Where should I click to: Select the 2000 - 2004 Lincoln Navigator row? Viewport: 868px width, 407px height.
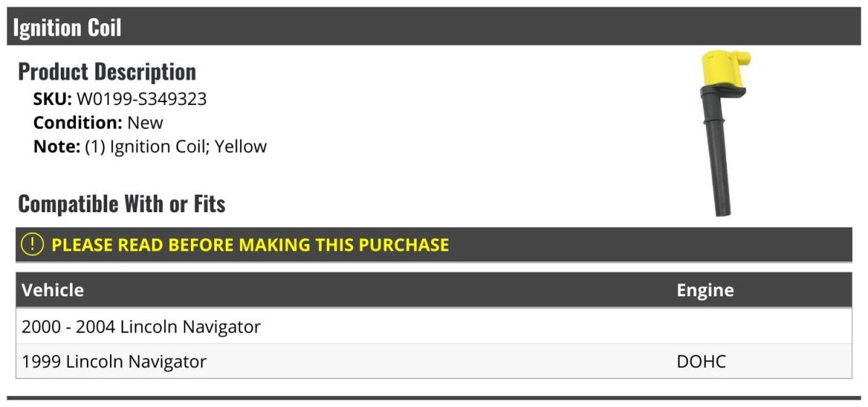click(x=141, y=327)
